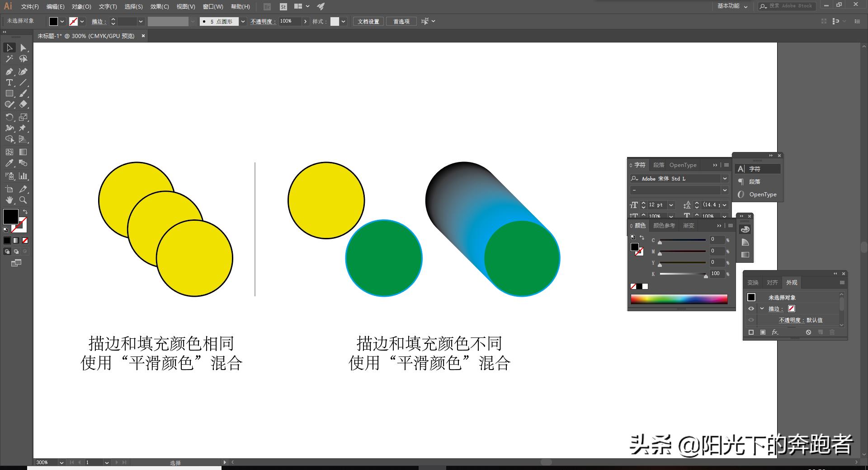Pick the Perspective Grid tool

coord(23,139)
